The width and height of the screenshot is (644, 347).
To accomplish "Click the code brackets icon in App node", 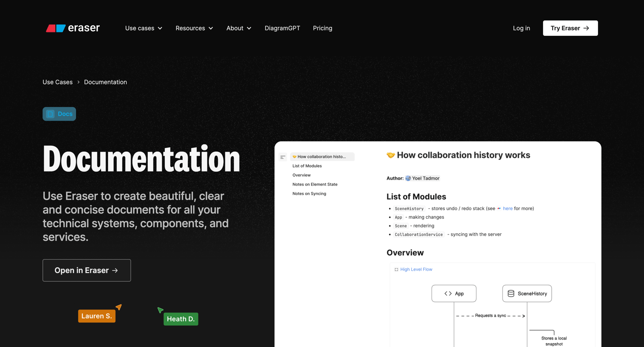I will 448,293.
